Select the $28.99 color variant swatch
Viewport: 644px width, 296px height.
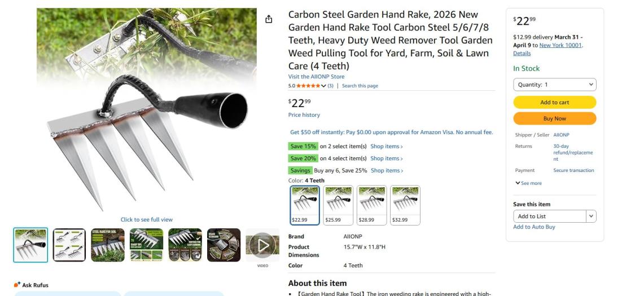(371, 205)
